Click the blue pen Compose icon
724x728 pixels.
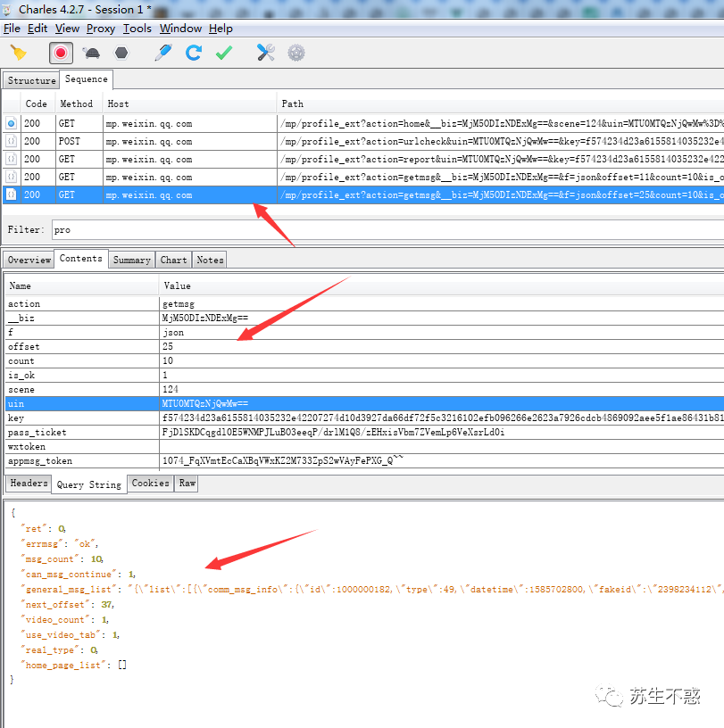point(162,53)
